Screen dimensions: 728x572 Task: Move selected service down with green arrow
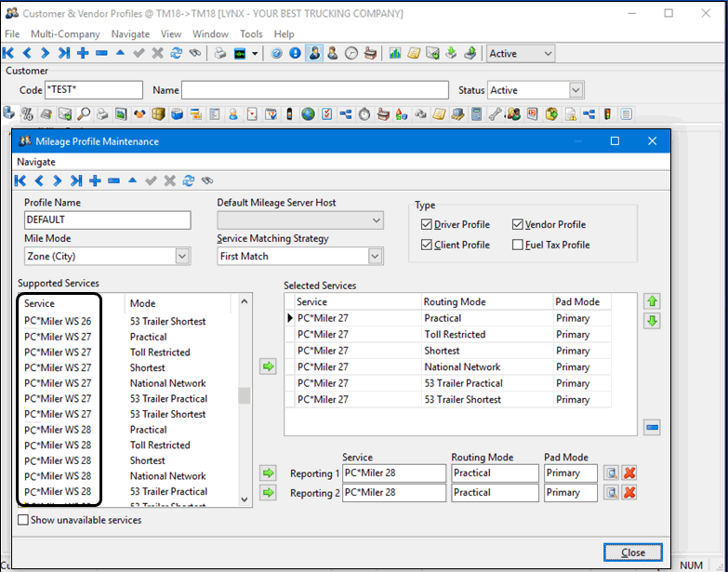(652, 321)
